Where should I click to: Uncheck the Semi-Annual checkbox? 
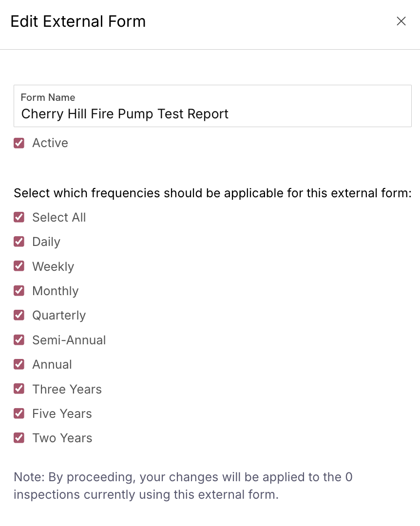pyautogui.click(x=19, y=340)
